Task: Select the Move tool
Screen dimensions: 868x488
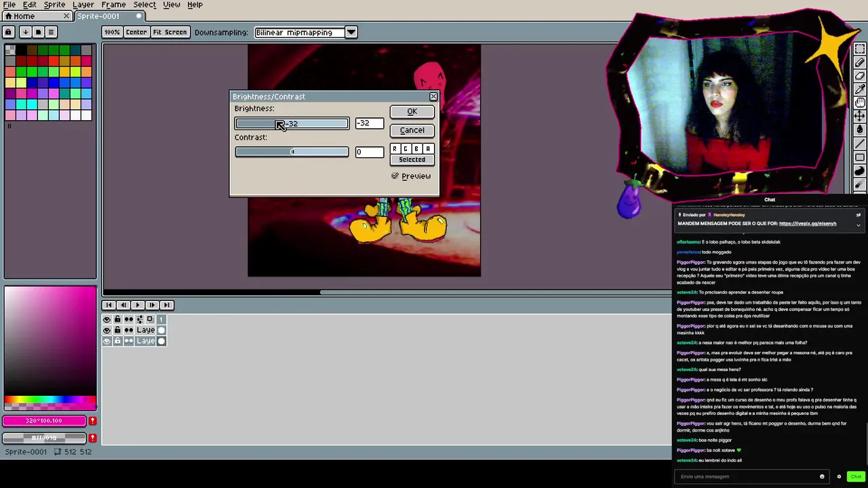Action: (x=860, y=117)
